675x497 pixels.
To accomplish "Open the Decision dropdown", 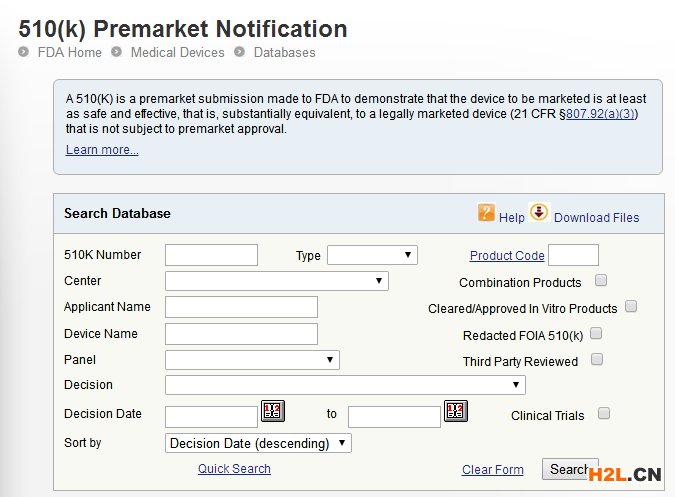I will click(345, 385).
